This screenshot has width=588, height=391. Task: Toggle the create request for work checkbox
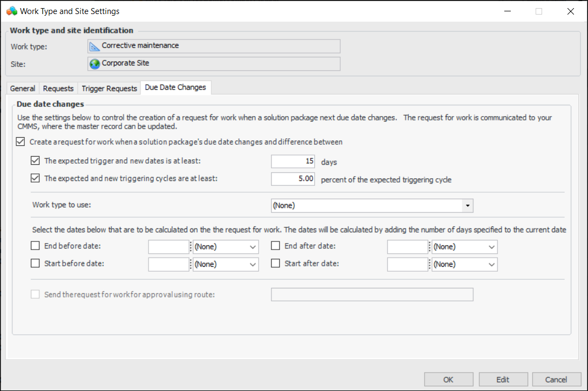[x=21, y=142]
